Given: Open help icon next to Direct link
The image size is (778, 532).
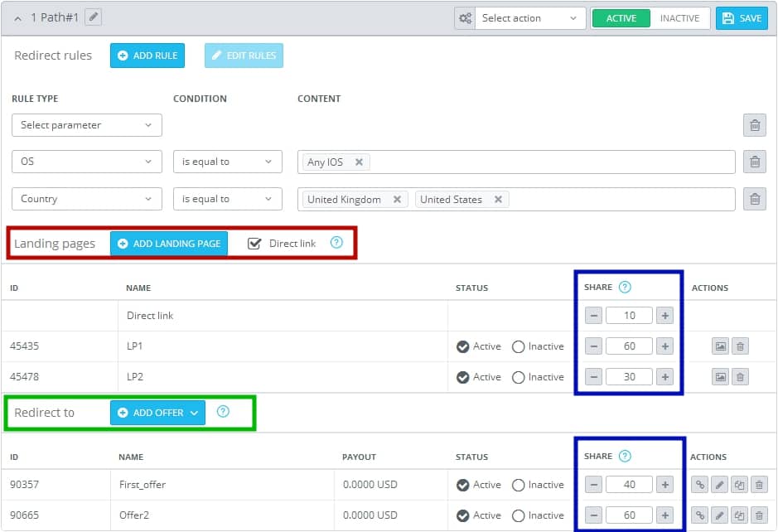Looking at the screenshot, I should point(336,242).
